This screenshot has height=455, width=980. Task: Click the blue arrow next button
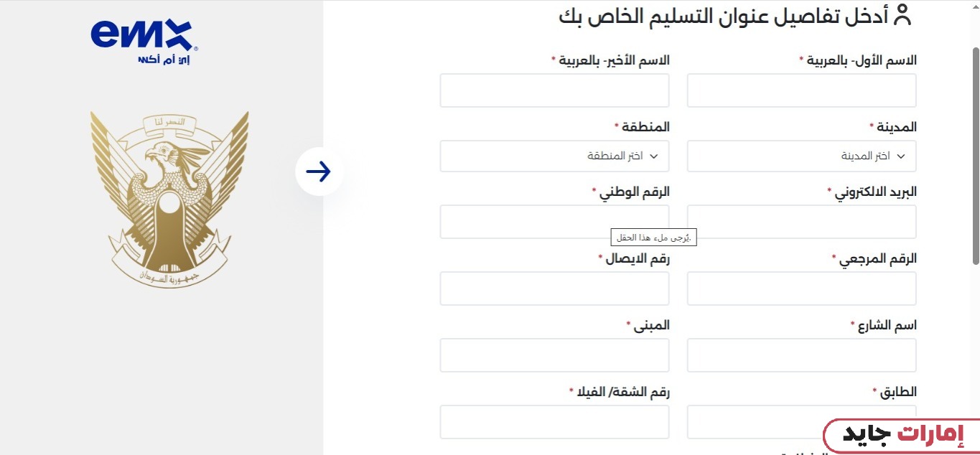tap(319, 172)
